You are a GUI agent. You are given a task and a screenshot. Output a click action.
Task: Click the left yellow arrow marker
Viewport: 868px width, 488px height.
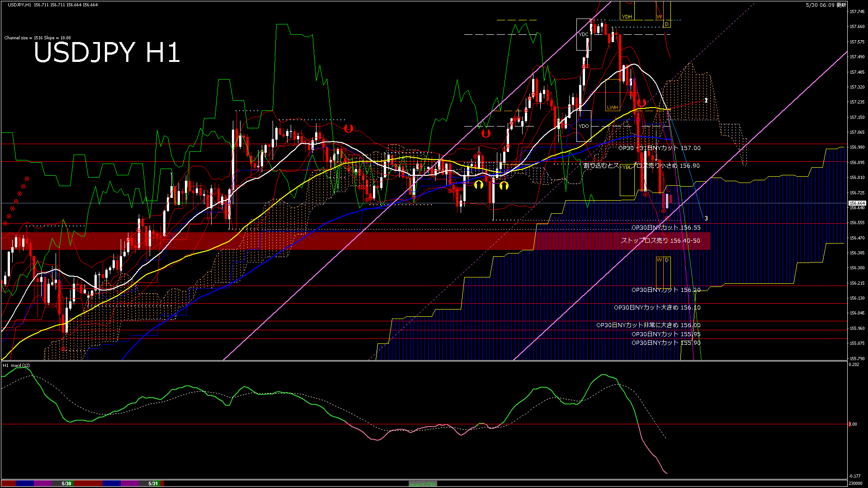(479, 184)
